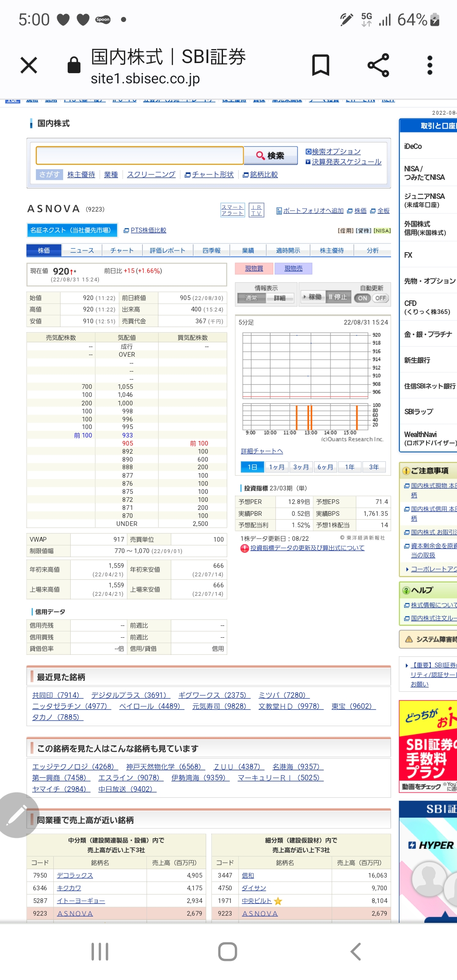Open the PTS株価比較 link
The image size is (457, 980).
pos(149,230)
